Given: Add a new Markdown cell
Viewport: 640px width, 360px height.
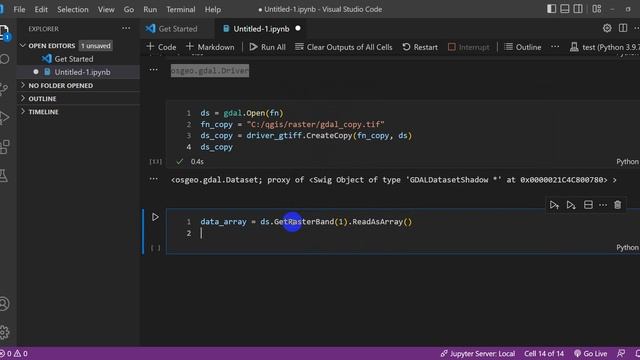Looking at the screenshot, I should click(x=210, y=47).
